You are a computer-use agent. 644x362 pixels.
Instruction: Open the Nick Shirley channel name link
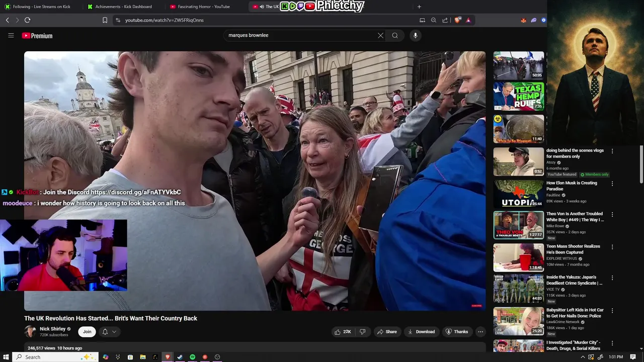coord(52,329)
